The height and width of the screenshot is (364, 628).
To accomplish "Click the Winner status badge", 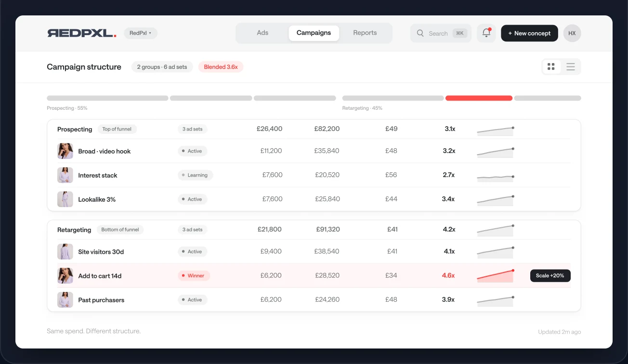I will click(x=194, y=276).
